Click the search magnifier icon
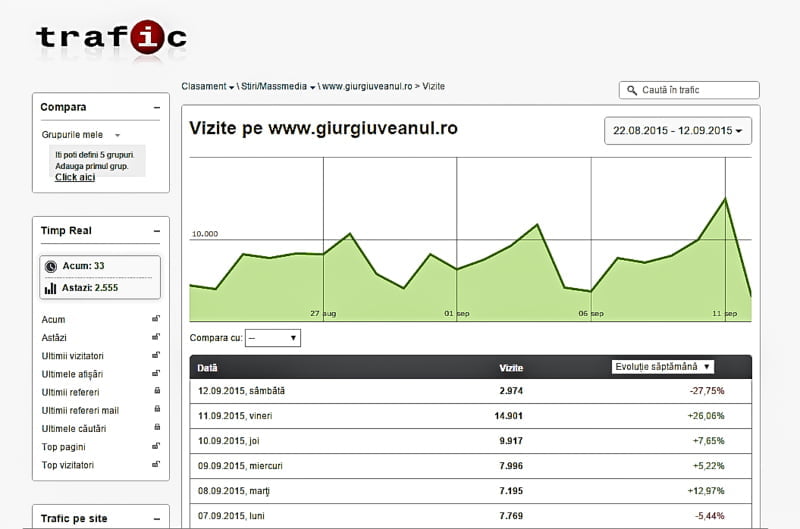The height and width of the screenshot is (529, 800). (631, 90)
